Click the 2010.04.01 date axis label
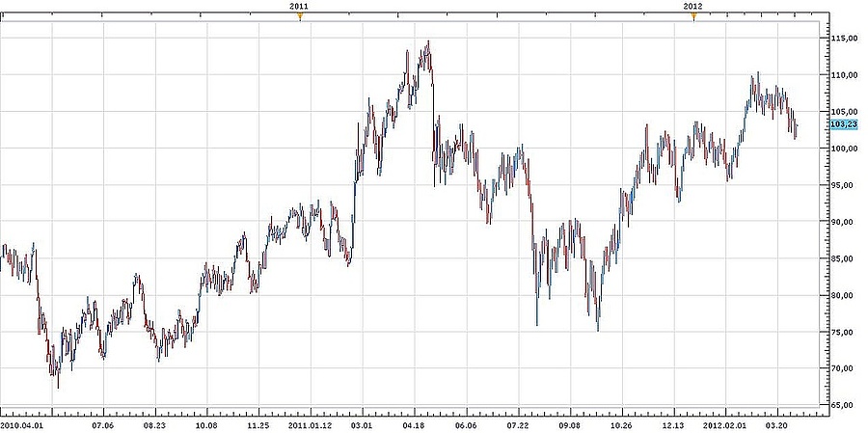Image resolution: width=868 pixels, height=433 pixels. point(22,423)
